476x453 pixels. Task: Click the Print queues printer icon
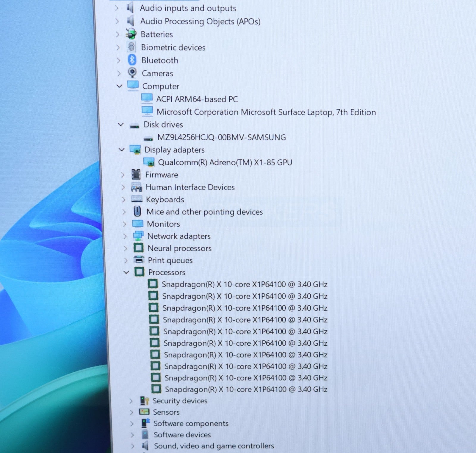pos(139,260)
